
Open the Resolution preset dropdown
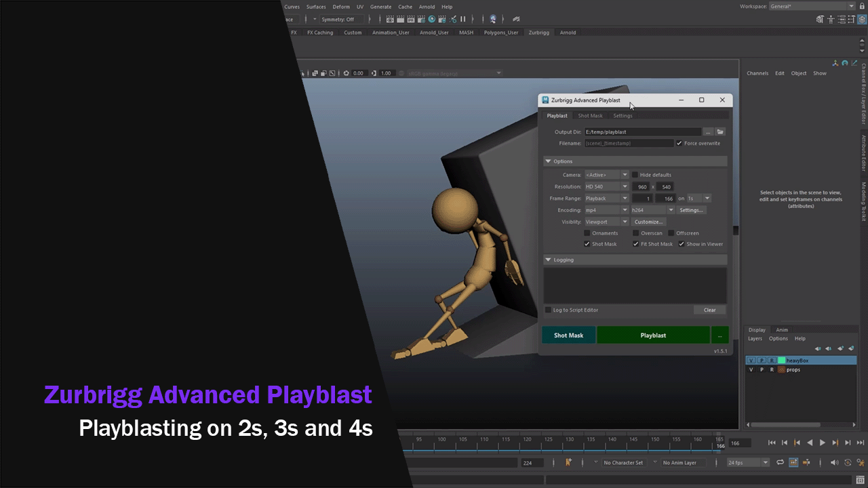[x=607, y=186]
